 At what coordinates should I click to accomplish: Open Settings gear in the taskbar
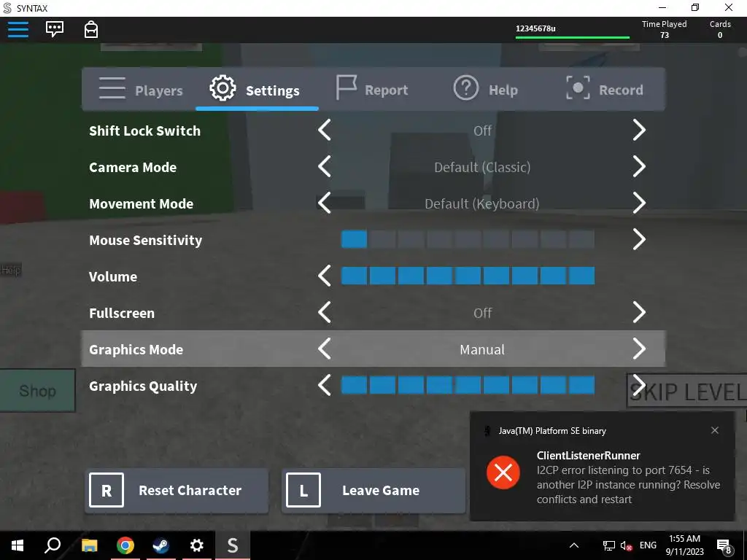click(x=197, y=545)
